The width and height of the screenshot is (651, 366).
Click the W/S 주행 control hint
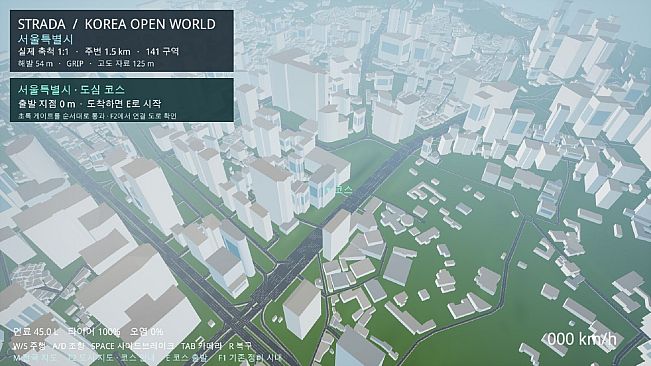[29, 346]
